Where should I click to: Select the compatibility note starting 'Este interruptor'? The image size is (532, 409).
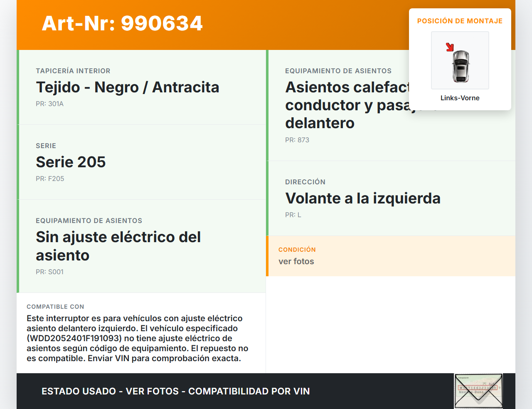coord(138,338)
